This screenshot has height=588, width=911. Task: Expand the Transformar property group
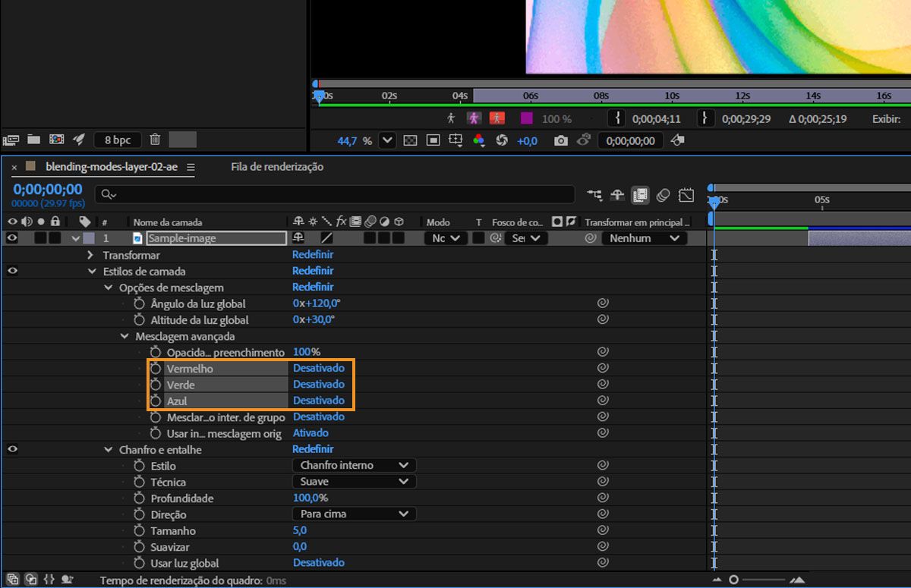(x=92, y=255)
